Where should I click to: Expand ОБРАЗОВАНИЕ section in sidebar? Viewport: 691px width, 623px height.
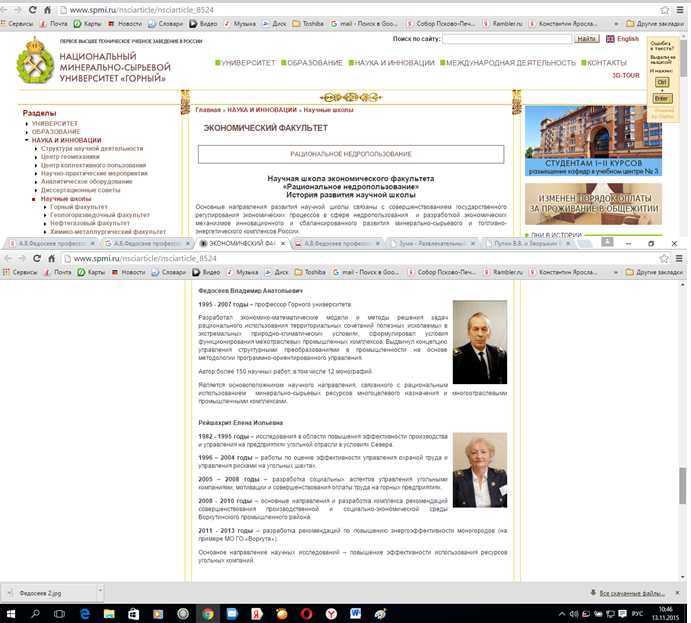pyautogui.click(x=27, y=132)
